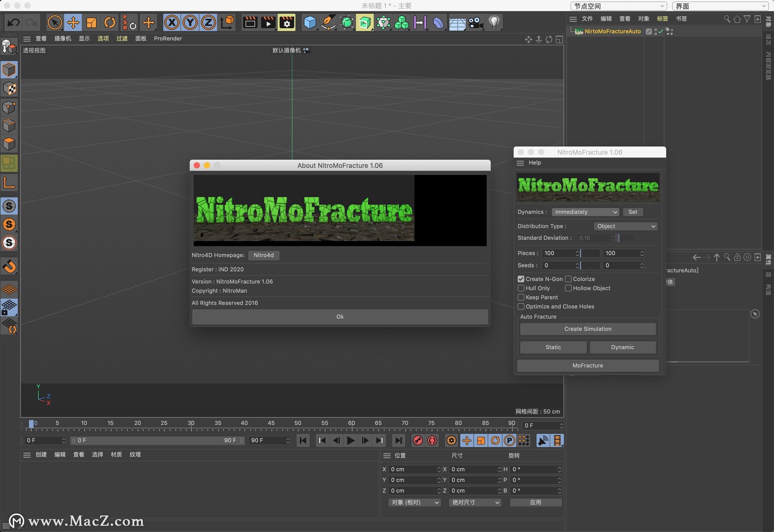Open the 界面 layout dropdown
Image resolution: width=774 pixels, height=532 pixels.
coord(720,6)
